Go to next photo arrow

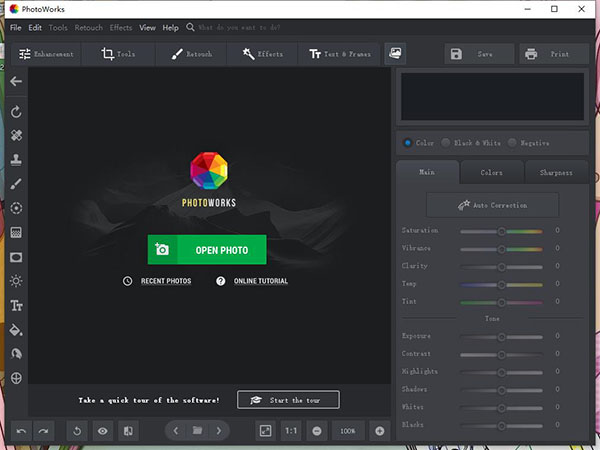[x=219, y=431]
